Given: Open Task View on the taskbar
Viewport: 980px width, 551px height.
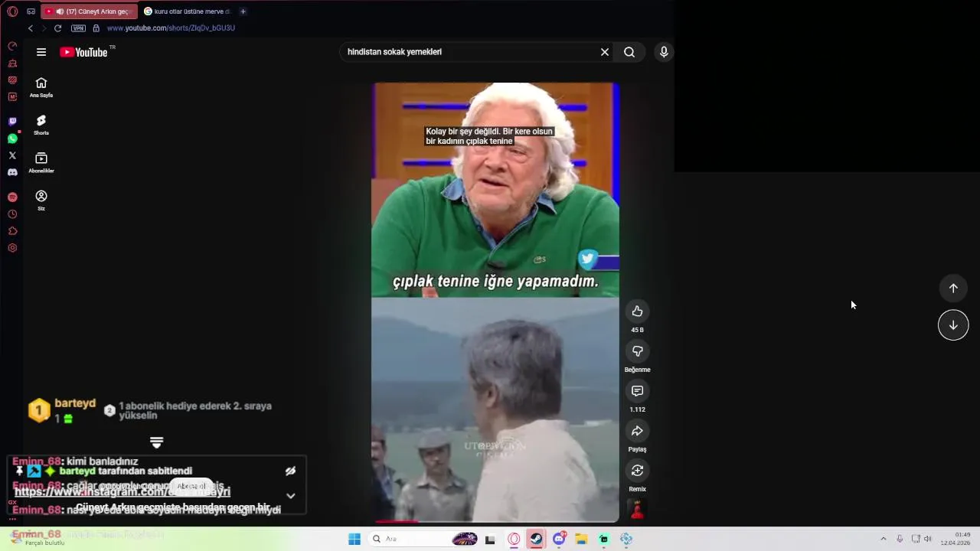Looking at the screenshot, I should click(490, 539).
